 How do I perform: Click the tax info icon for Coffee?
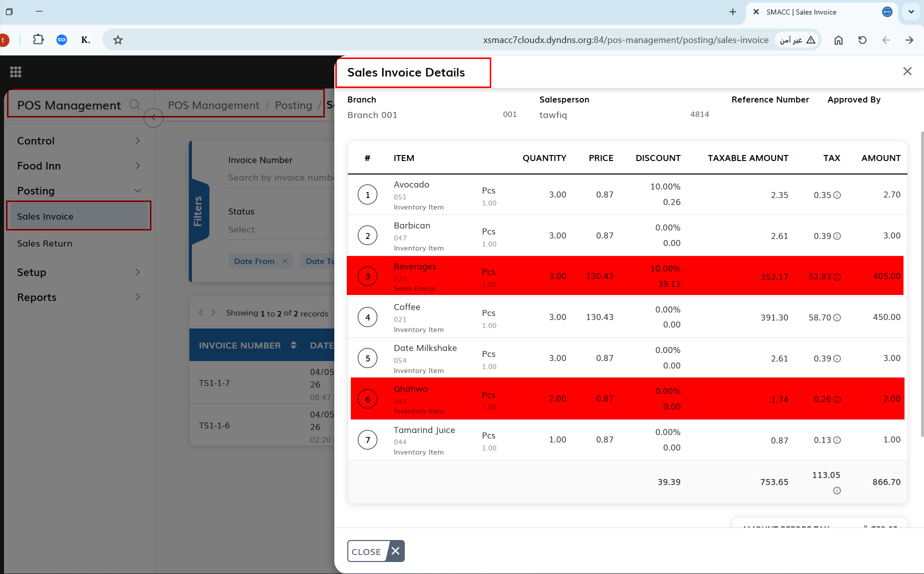[837, 317]
